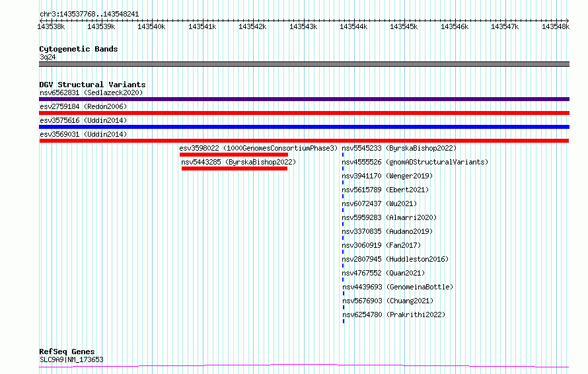Open esv3598022 (1000GenomesConsortiumPhase3) label
588x374 pixels.
click(x=258, y=148)
